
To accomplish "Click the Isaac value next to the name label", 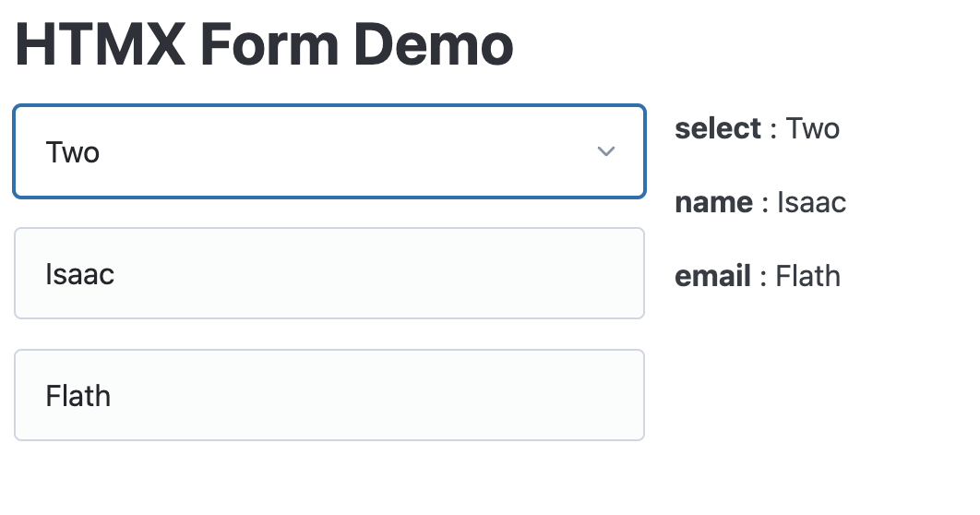I will 811,202.
